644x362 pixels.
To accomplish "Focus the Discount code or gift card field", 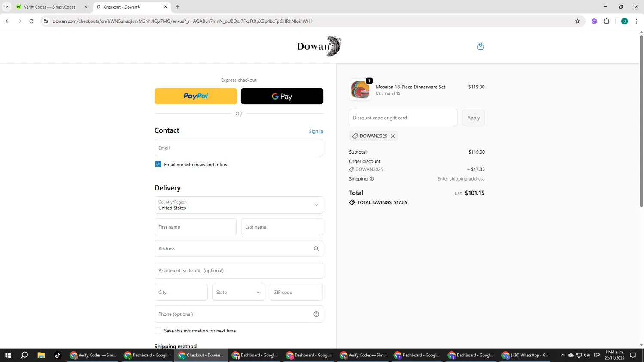I will coord(403,118).
